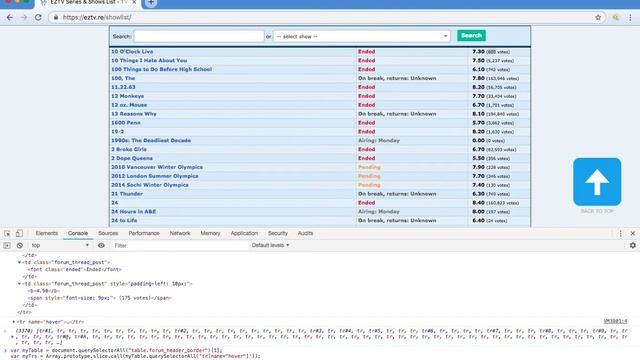The width and height of the screenshot is (640, 360).
Task: Activate the DevTools inspect element tool
Action: pos(7,233)
